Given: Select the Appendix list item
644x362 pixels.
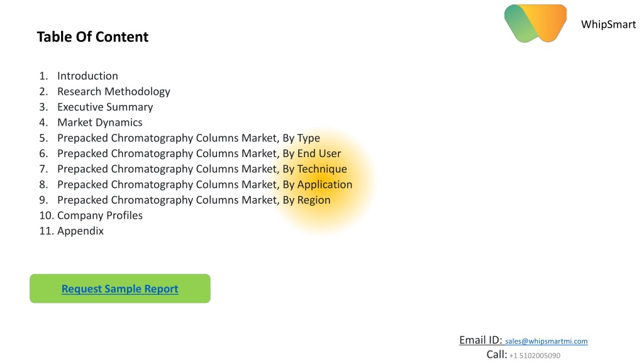Looking at the screenshot, I should coord(80,231).
